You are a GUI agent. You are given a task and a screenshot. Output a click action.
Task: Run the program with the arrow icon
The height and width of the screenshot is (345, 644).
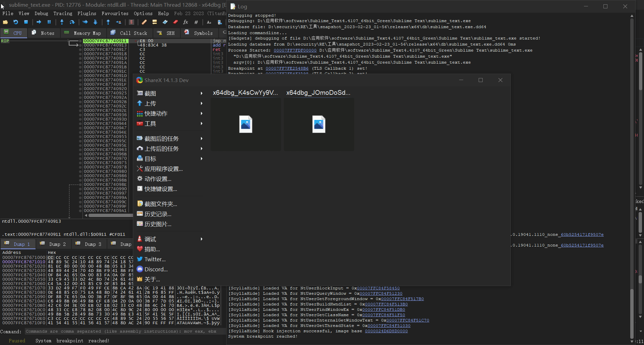39,22
